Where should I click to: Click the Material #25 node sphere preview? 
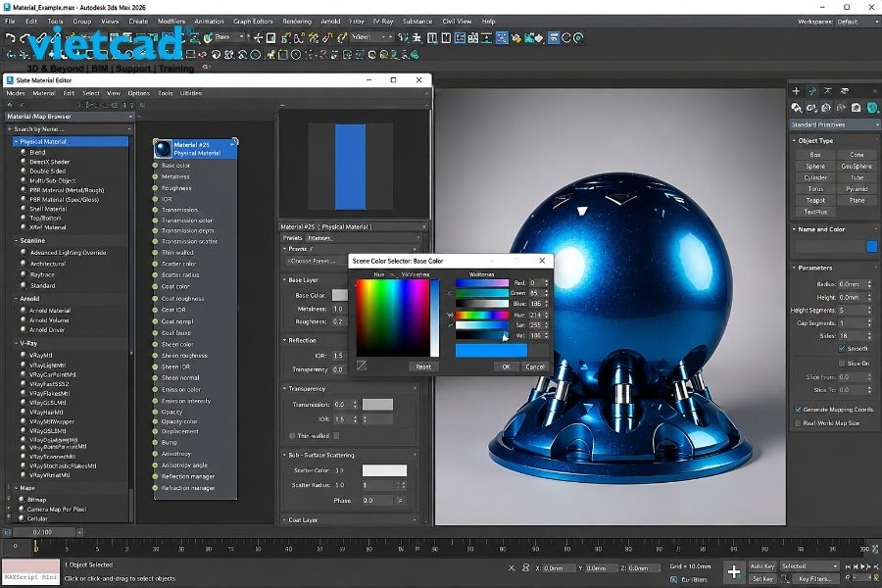pyautogui.click(x=163, y=149)
